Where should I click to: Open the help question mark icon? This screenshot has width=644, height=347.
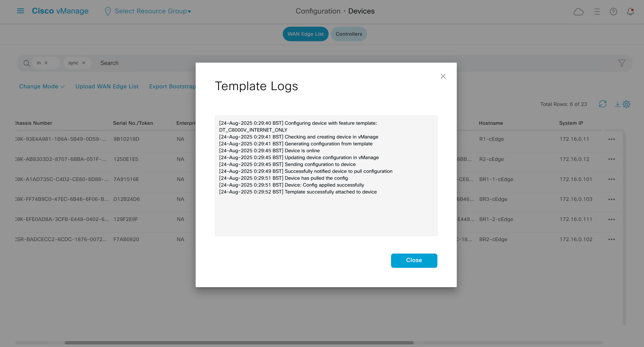click(x=613, y=12)
